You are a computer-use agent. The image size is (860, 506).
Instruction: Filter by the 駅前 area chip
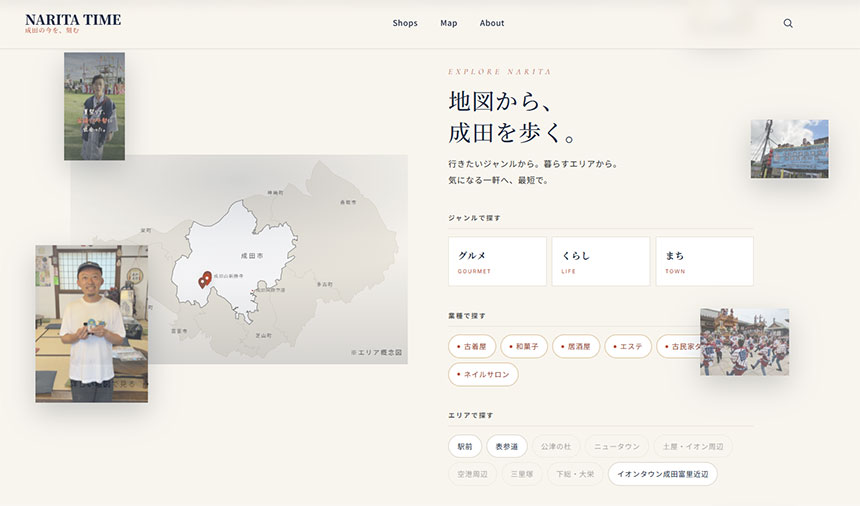click(x=465, y=446)
